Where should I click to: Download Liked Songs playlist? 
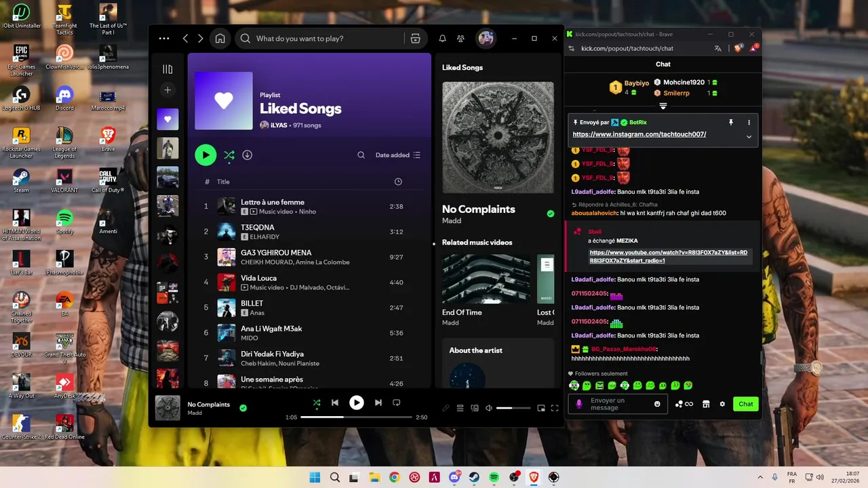(x=248, y=155)
